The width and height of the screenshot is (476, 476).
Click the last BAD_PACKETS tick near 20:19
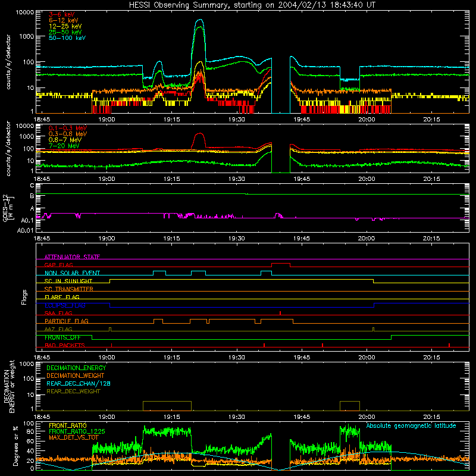(449, 345)
